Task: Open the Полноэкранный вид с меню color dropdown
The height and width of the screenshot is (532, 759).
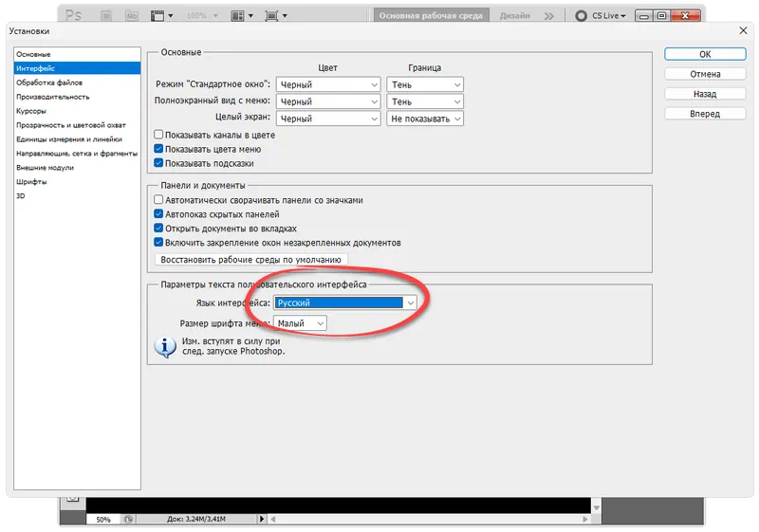Action: tap(328, 101)
